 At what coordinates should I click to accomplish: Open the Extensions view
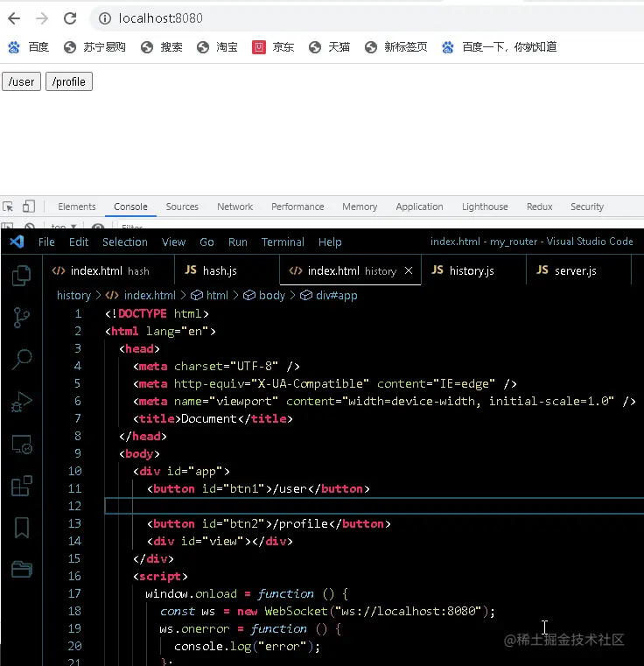coord(21,486)
